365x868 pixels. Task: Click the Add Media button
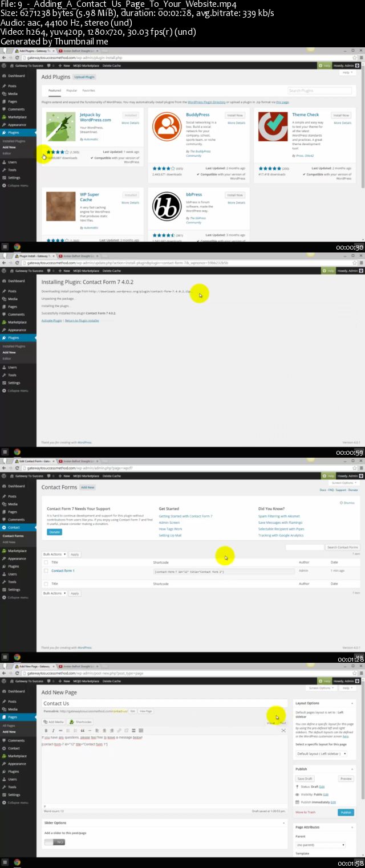click(x=54, y=722)
